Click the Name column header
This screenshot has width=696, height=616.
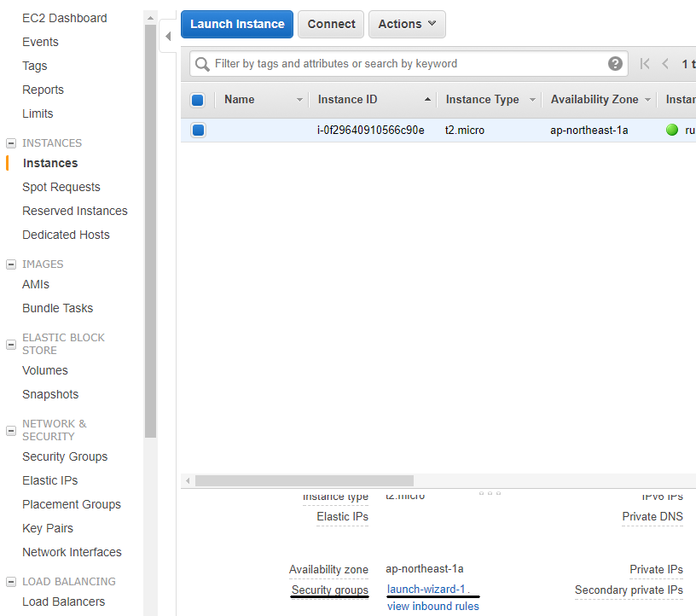(x=239, y=100)
